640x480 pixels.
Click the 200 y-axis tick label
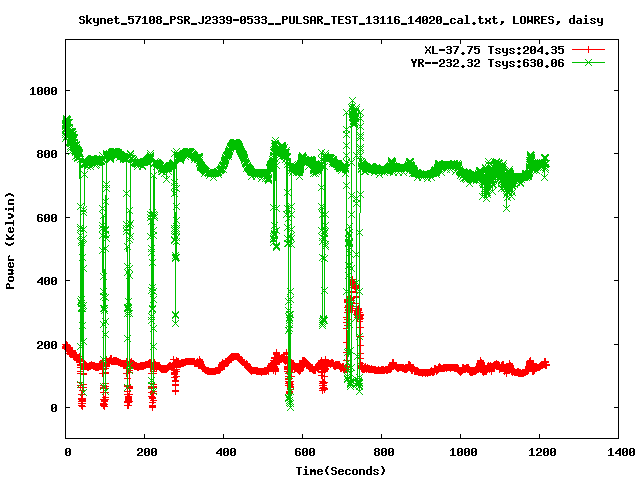(47, 345)
